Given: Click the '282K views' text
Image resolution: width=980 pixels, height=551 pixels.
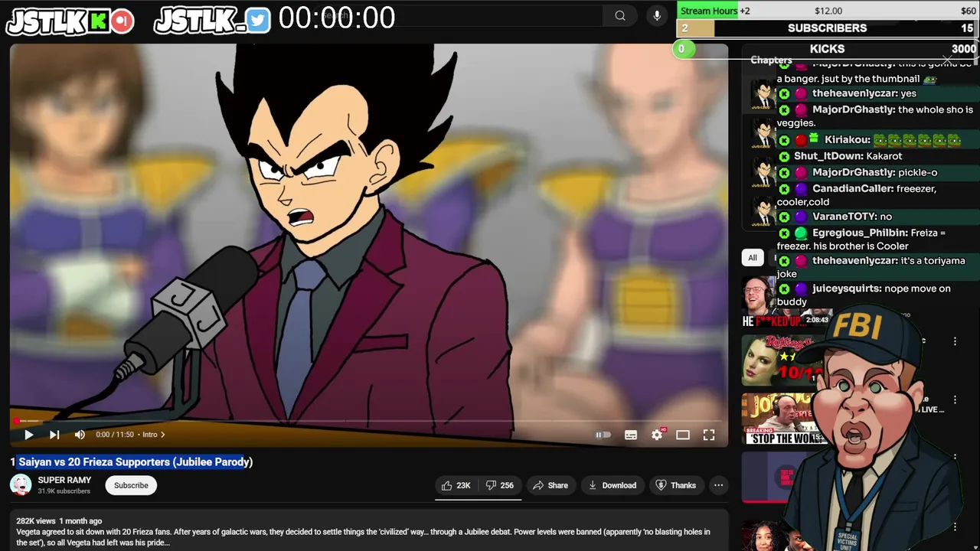Looking at the screenshot, I should coord(36,521).
